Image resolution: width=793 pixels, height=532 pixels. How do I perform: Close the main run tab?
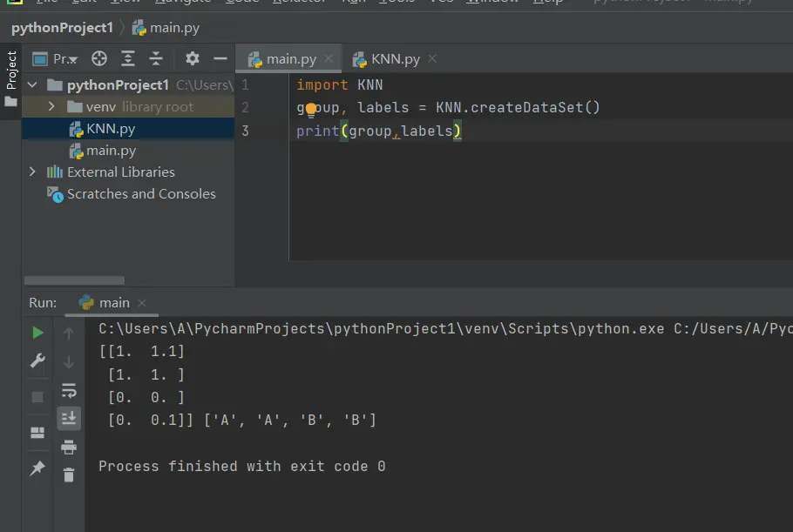tap(142, 303)
